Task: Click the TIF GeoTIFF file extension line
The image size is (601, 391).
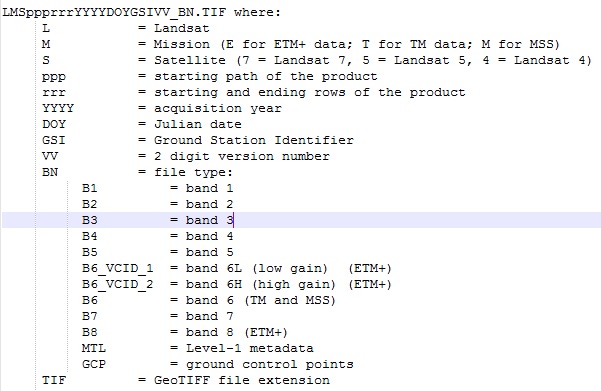Action: pos(186,380)
